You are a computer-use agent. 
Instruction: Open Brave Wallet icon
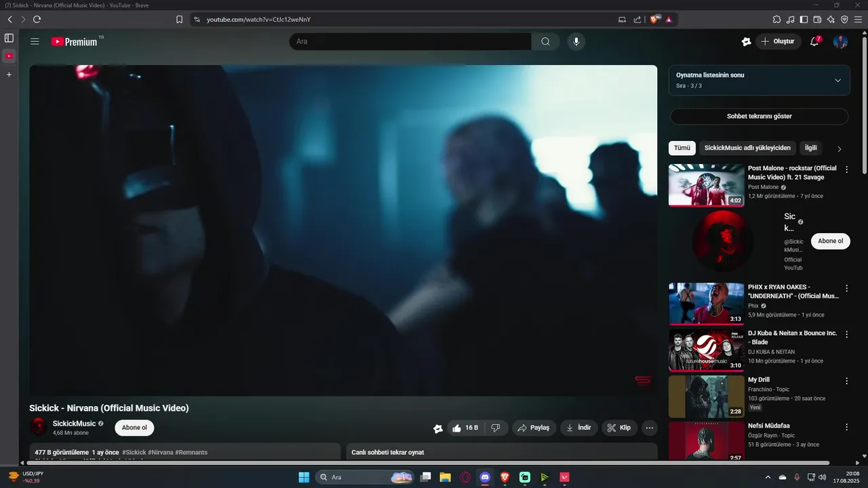pyautogui.click(x=818, y=20)
